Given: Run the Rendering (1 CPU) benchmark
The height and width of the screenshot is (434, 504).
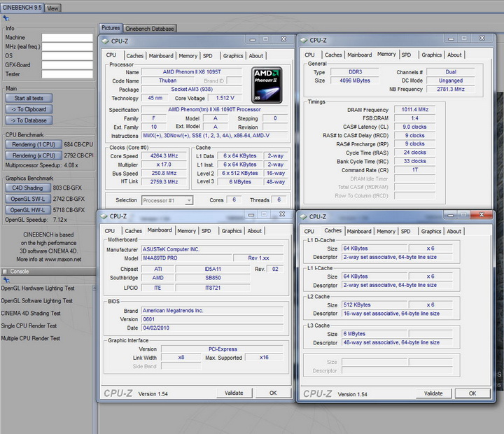Looking at the screenshot, I should pyautogui.click(x=34, y=145).
